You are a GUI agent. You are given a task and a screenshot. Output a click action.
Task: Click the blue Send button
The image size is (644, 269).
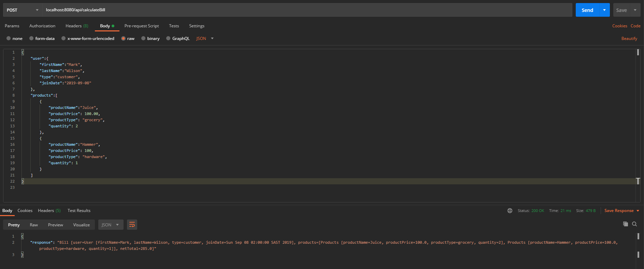587,10
